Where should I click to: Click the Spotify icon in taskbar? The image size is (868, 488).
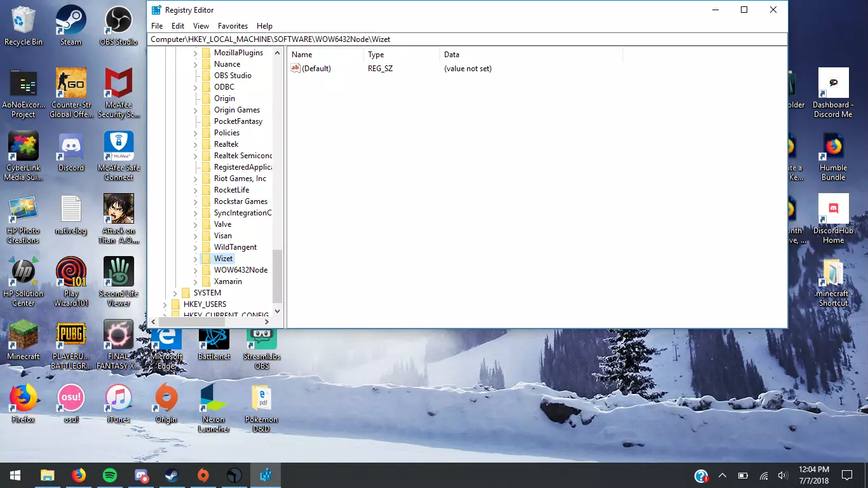coord(109,475)
